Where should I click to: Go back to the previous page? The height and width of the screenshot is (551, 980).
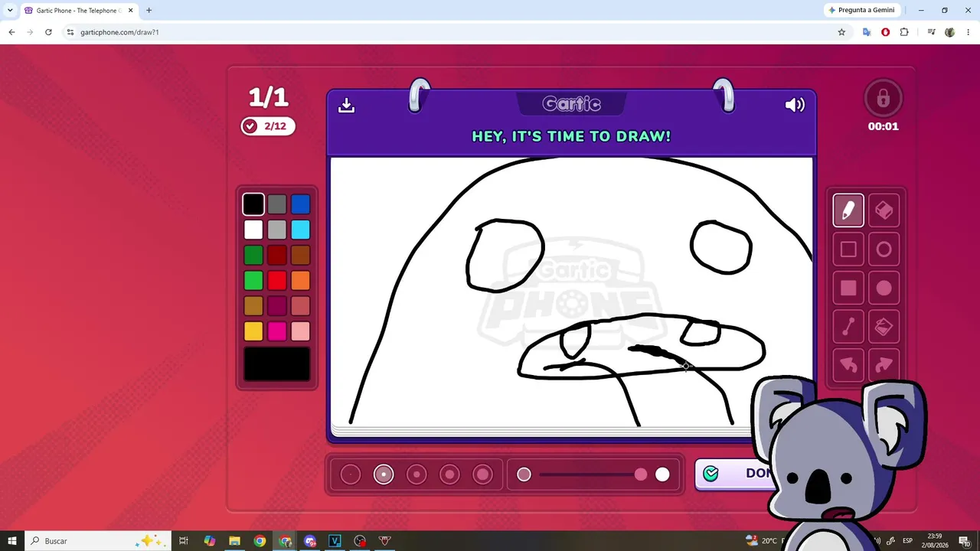pos(11,32)
